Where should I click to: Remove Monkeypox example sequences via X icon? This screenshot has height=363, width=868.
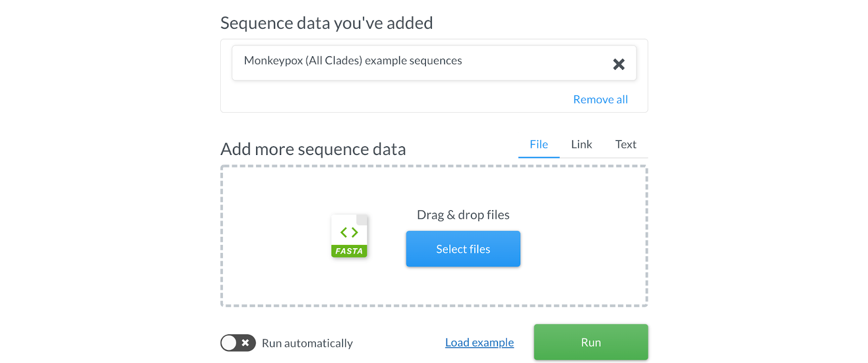coord(618,64)
